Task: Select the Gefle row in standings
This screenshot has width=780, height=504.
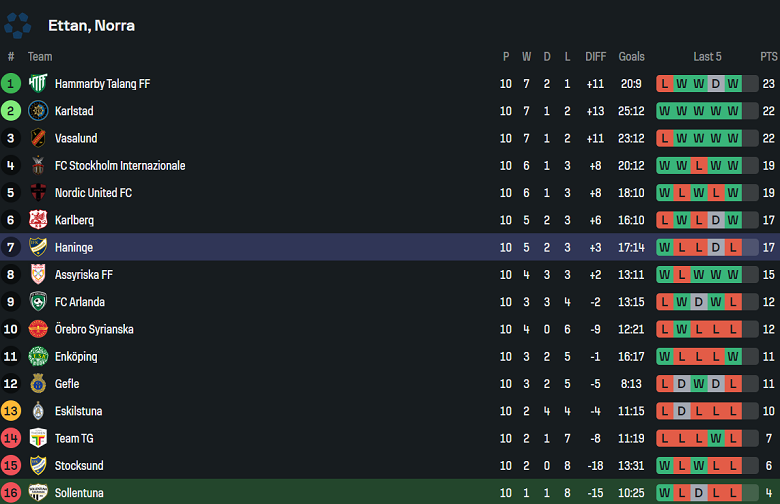Action: click(x=390, y=384)
